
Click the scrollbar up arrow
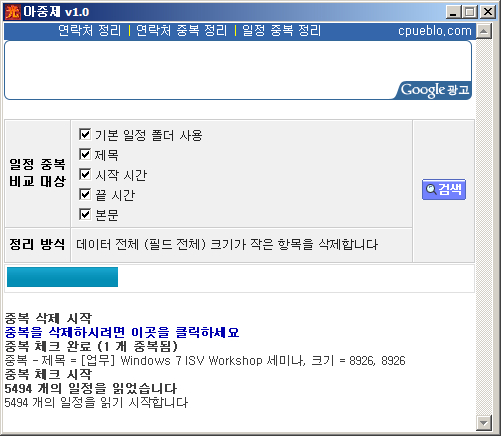[484, 31]
